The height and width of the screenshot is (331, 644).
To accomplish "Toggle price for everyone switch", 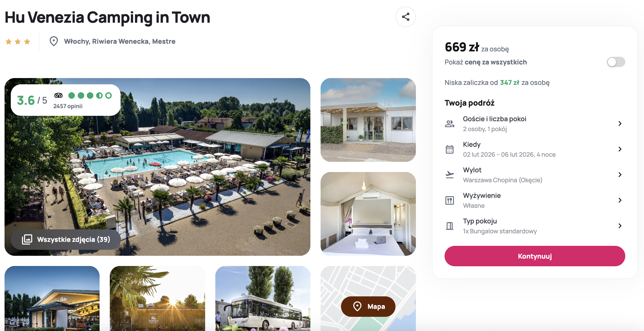I will (616, 62).
